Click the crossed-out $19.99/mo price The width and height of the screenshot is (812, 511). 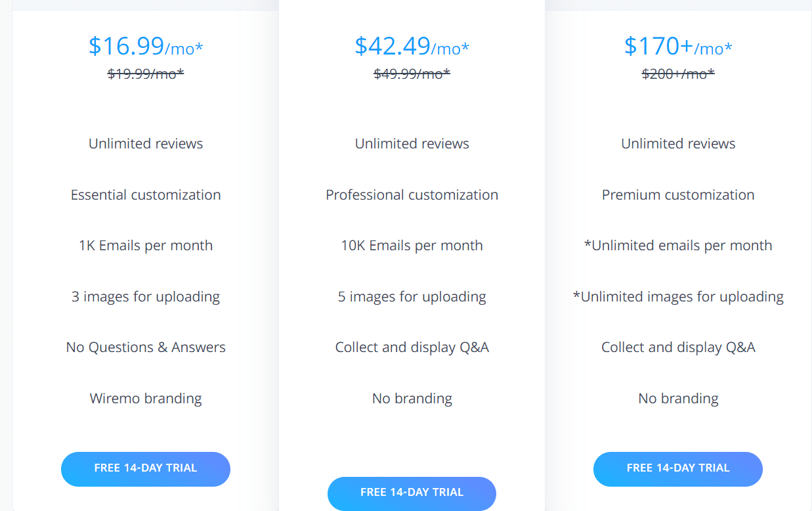145,74
